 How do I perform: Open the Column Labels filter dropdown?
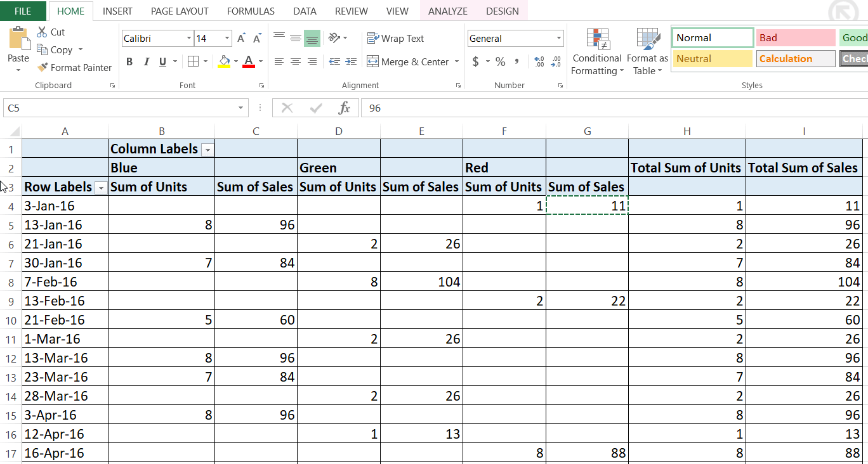(x=207, y=150)
